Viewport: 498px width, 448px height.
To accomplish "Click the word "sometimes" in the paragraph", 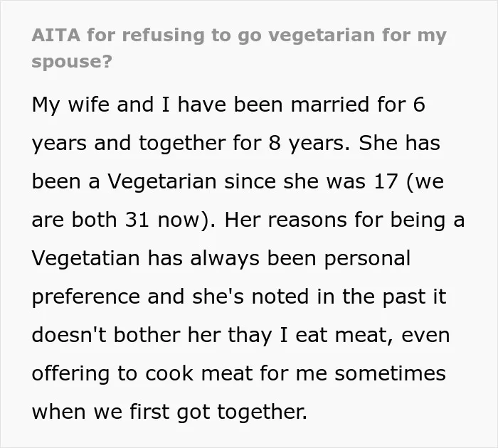I will (390, 374).
